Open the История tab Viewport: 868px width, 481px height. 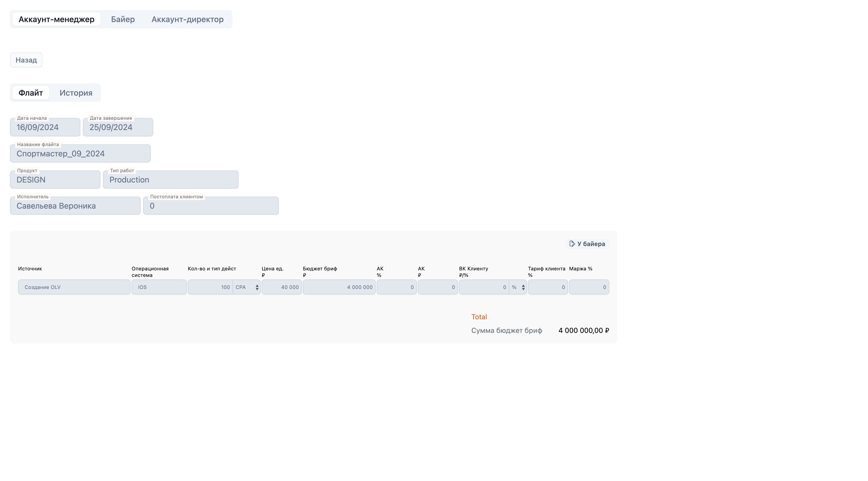pos(76,93)
